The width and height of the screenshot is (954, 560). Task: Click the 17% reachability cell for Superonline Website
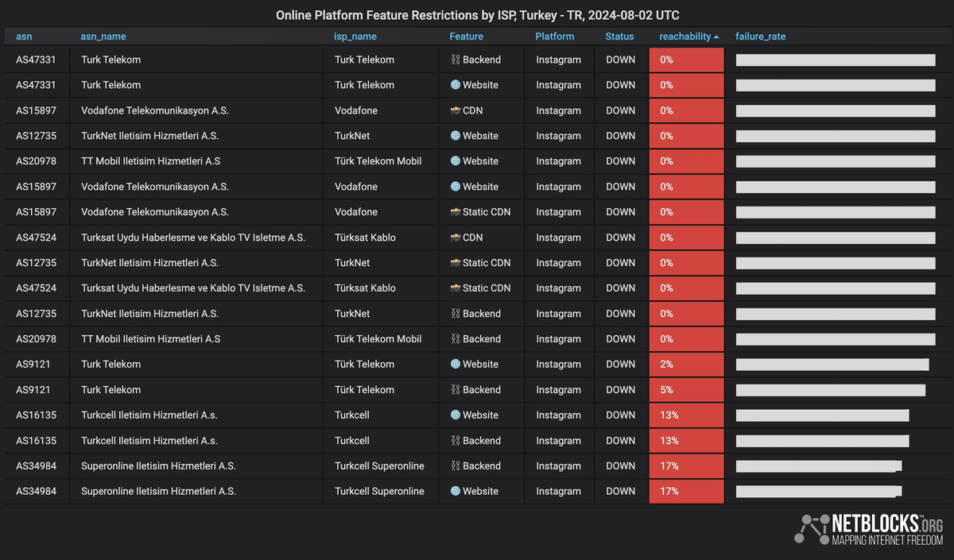coord(686,492)
